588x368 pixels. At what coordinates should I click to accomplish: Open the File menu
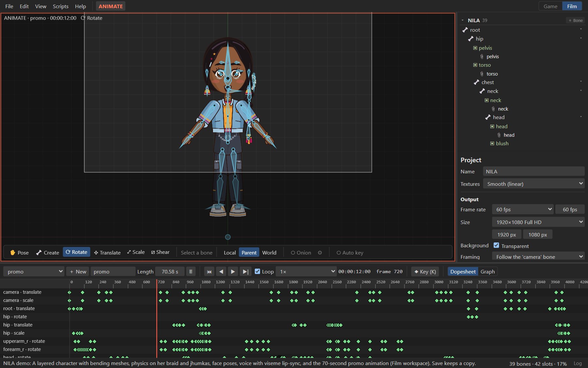[x=9, y=6]
